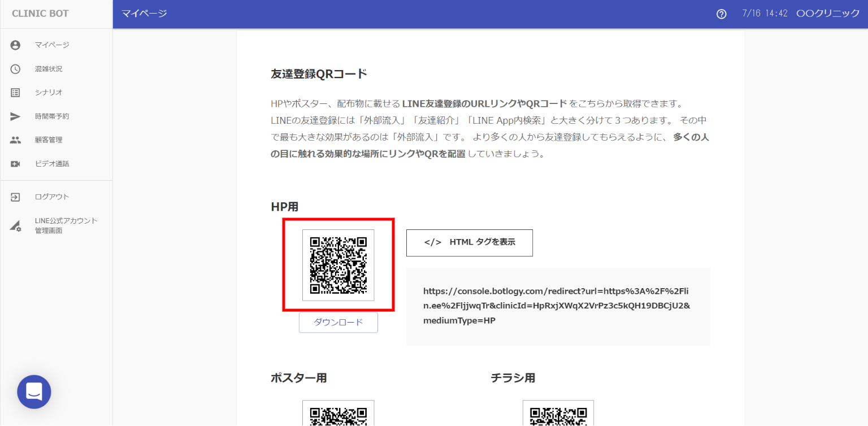
Task: Click the My Page person icon in sidebar
Action: click(15, 45)
